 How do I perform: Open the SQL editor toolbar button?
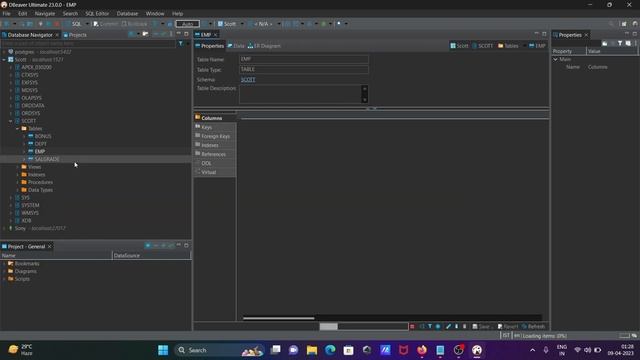click(73, 24)
